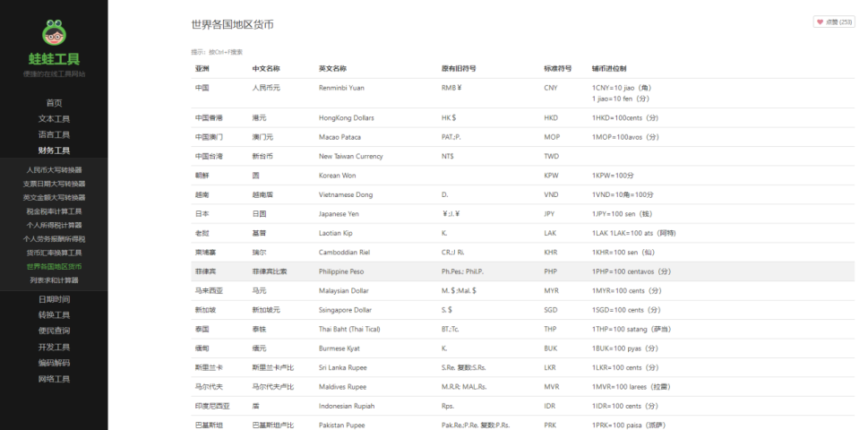Click the 斯里兰卡卢比 currency name cell
Screen dimensions: 868x430
(273, 367)
